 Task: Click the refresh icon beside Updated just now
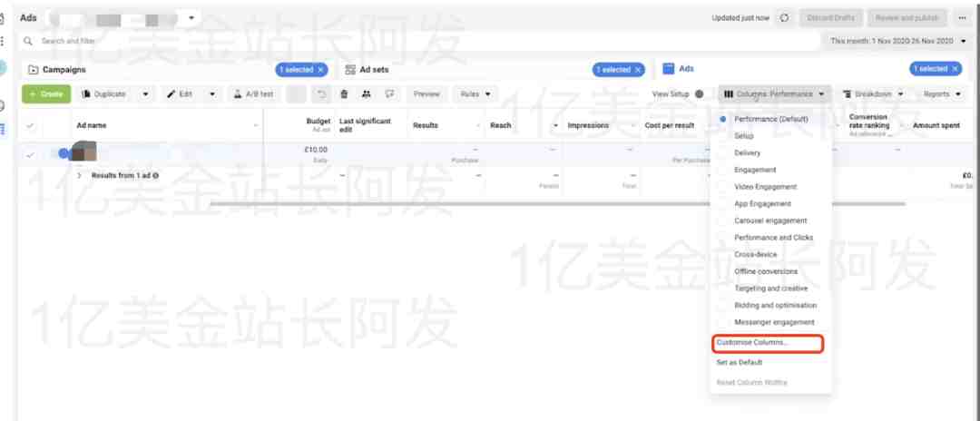click(x=784, y=18)
